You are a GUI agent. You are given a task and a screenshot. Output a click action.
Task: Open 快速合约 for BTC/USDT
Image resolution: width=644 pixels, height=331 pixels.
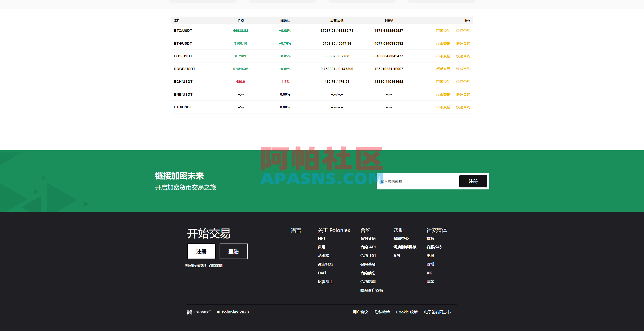(x=463, y=30)
